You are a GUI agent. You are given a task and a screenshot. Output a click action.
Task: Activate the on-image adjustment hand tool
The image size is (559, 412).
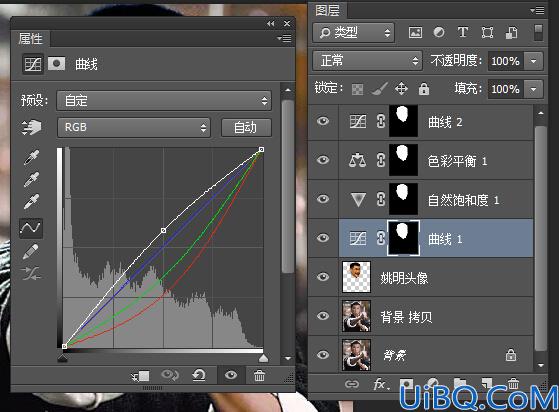(x=31, y=127)
